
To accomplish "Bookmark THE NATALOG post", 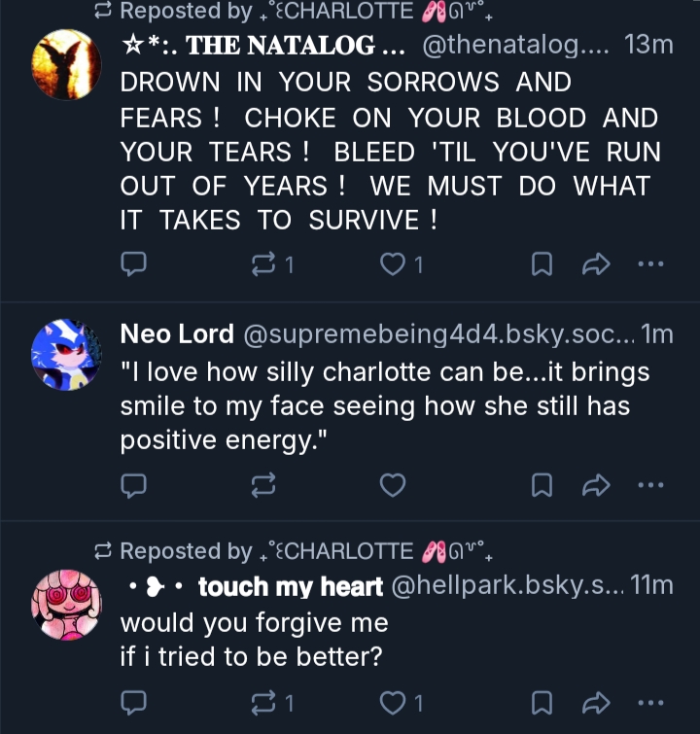I will point(542,263).
